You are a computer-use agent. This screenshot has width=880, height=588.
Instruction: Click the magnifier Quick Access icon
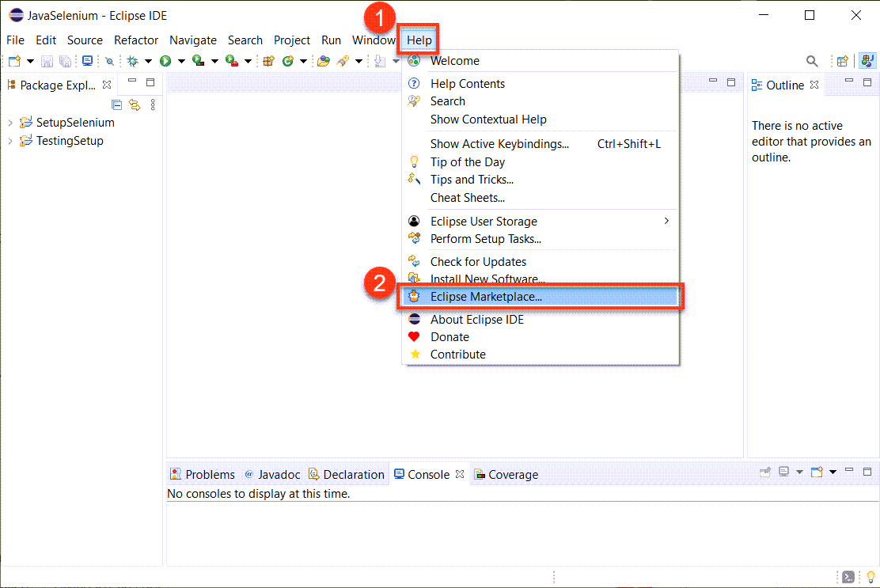(811, 61)
